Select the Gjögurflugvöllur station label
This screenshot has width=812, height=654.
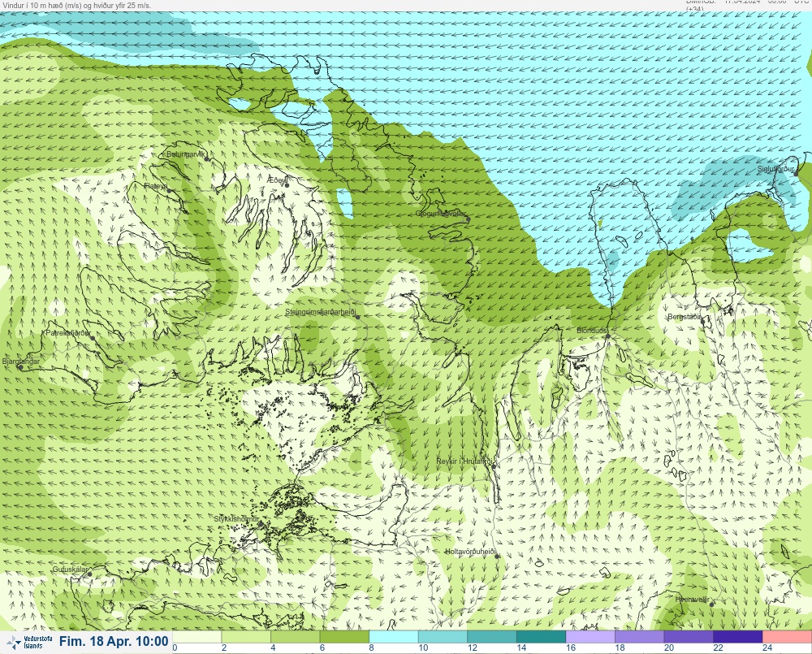[x=441, y=214]
